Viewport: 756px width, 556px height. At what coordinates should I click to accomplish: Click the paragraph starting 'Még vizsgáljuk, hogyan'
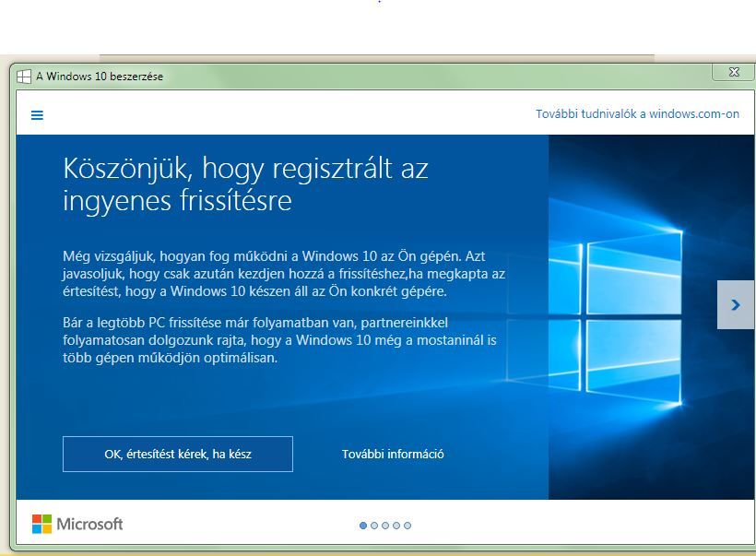(284, 274)
